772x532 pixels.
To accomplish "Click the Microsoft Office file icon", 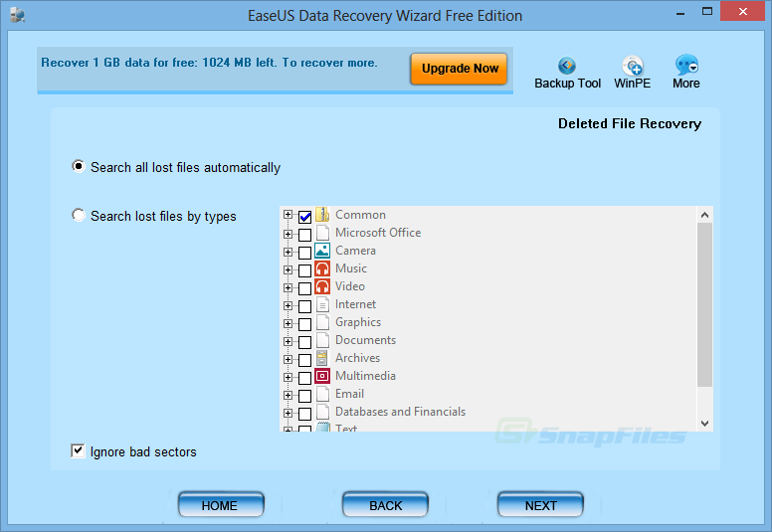I will [322, 233].
